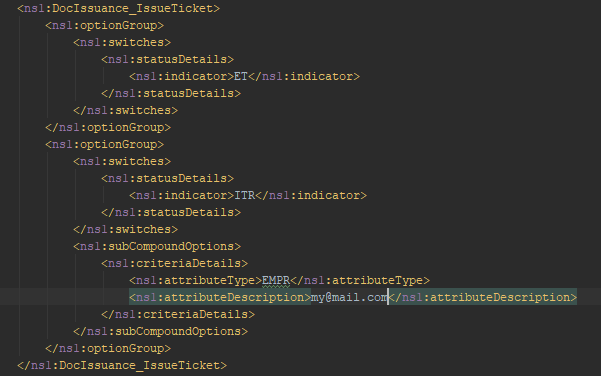Screen dimensions: 601x376
Task: Click the closing subCompoundOptions tag
Action: coord(161,332)
